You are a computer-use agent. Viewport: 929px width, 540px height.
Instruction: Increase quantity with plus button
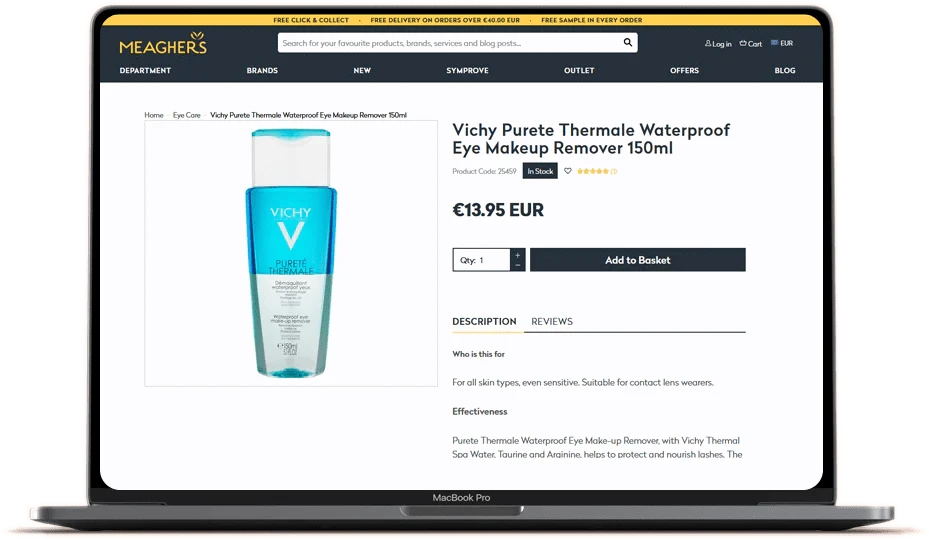click(517, 255)
